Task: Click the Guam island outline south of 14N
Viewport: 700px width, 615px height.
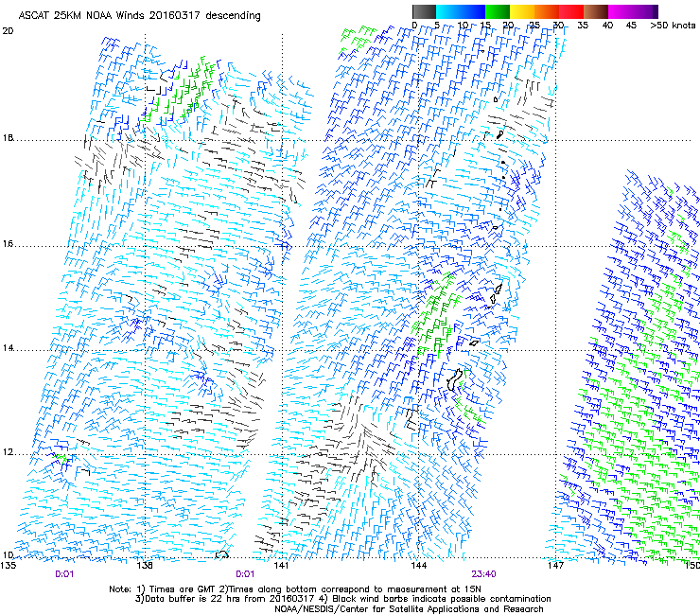Action: (455, 379)
